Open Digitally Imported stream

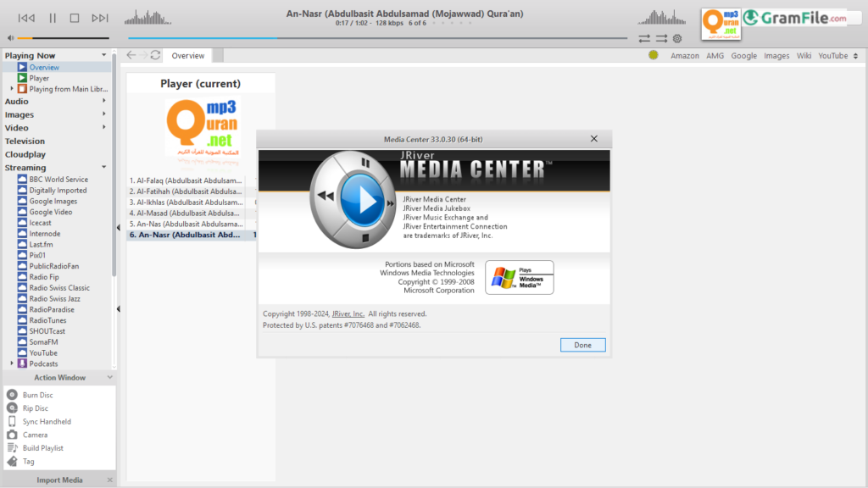click(58, 191)
